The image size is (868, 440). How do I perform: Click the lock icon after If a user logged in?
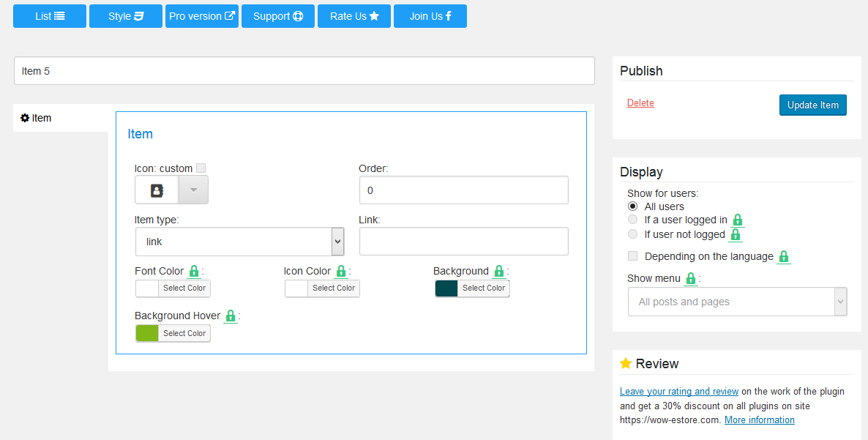click(x=737, y=220)
